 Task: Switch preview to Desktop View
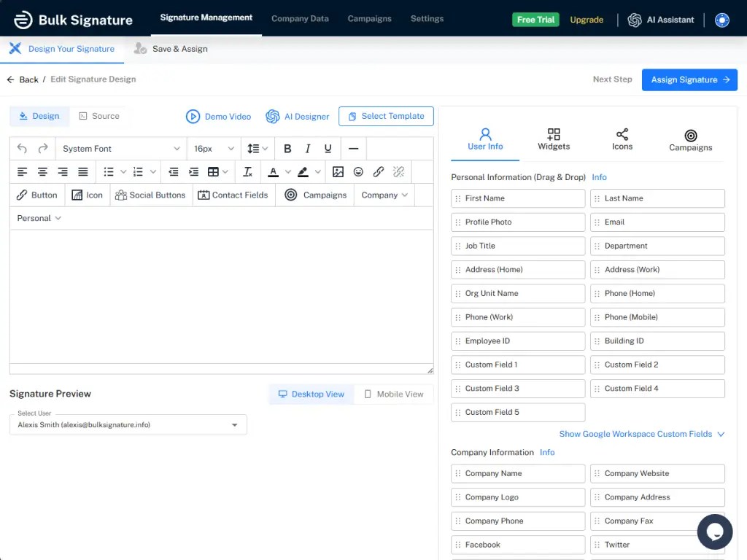[311, 394]
